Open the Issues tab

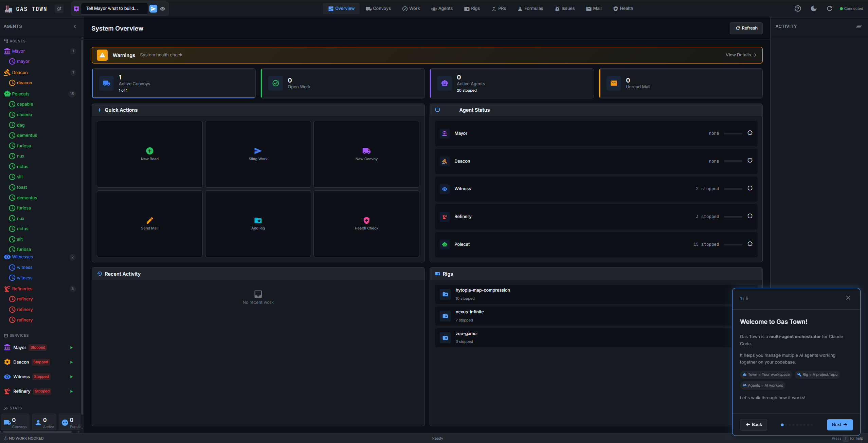click(564, 8)
